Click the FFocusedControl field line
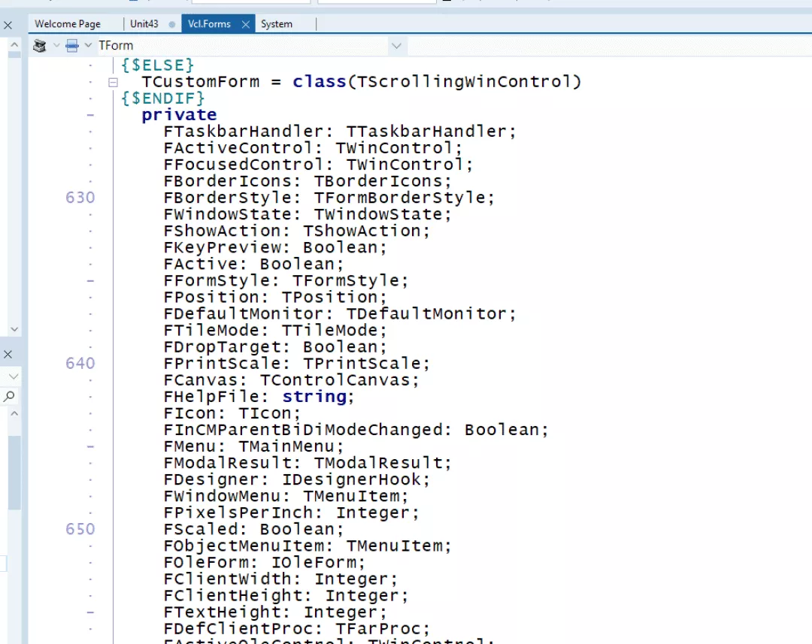This screenshot has height=644, width=812. pos(318,165)
